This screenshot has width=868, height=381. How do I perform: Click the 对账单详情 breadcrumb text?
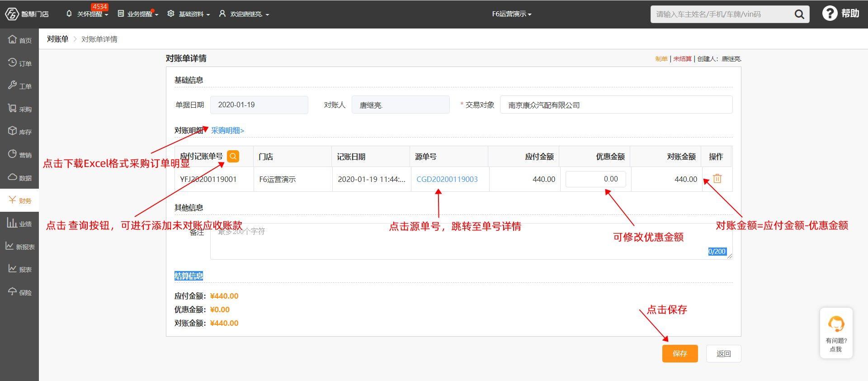pyautogui.click(x=99, y=39)
